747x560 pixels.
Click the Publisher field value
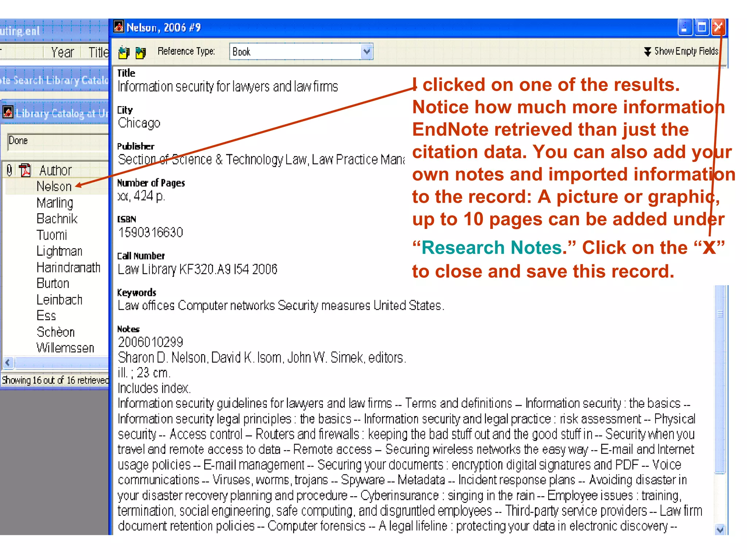pos(261,160)
